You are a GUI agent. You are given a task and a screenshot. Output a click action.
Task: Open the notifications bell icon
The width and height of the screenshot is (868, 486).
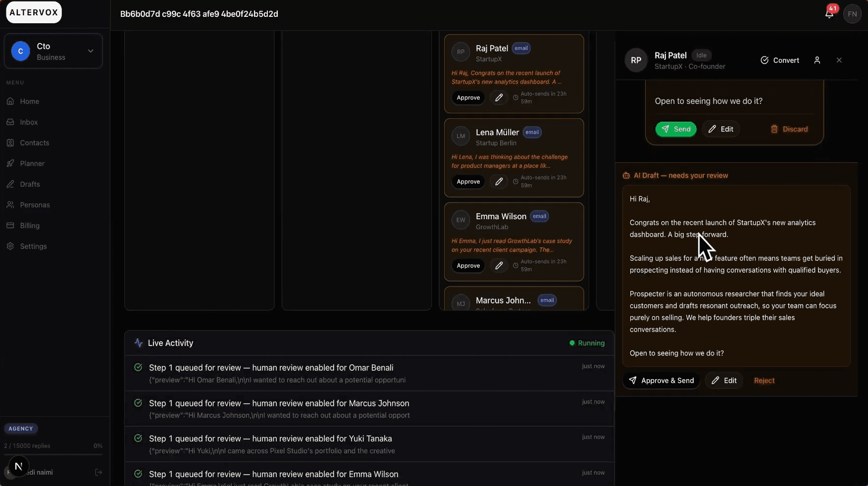coord(829,13)
